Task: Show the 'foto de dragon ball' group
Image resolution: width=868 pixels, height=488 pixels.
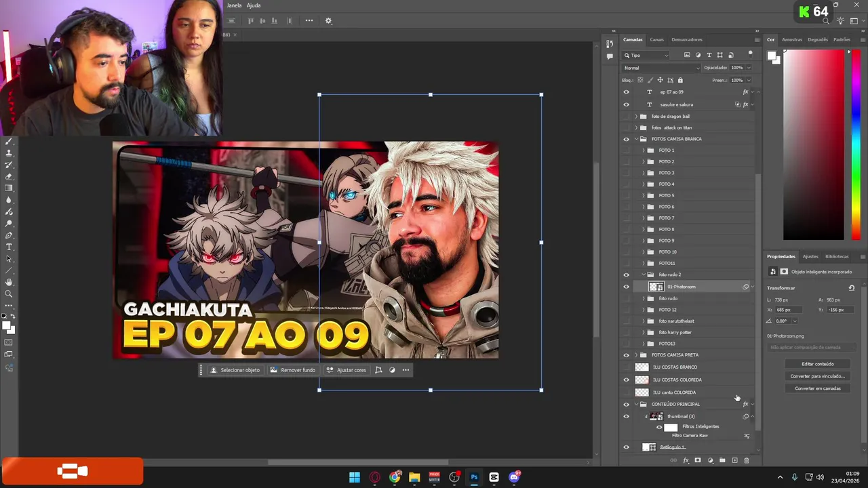Action: click(626, 117)
